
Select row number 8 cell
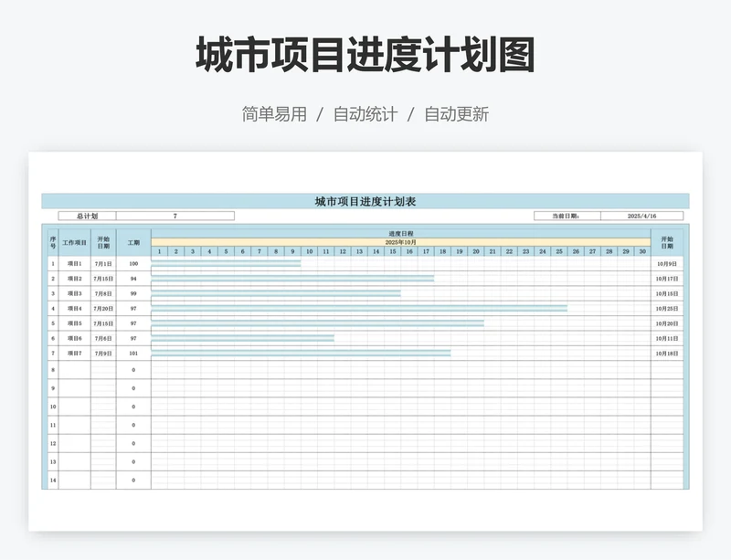point(53,370)
